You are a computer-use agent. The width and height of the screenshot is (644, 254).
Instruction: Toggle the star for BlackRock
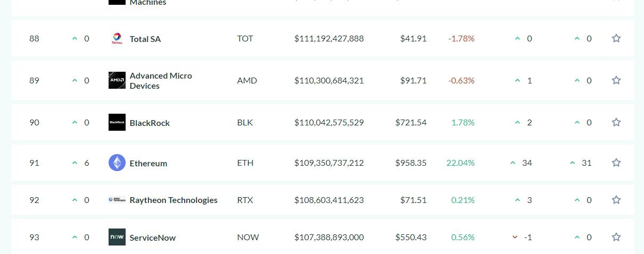click(616, 122)
